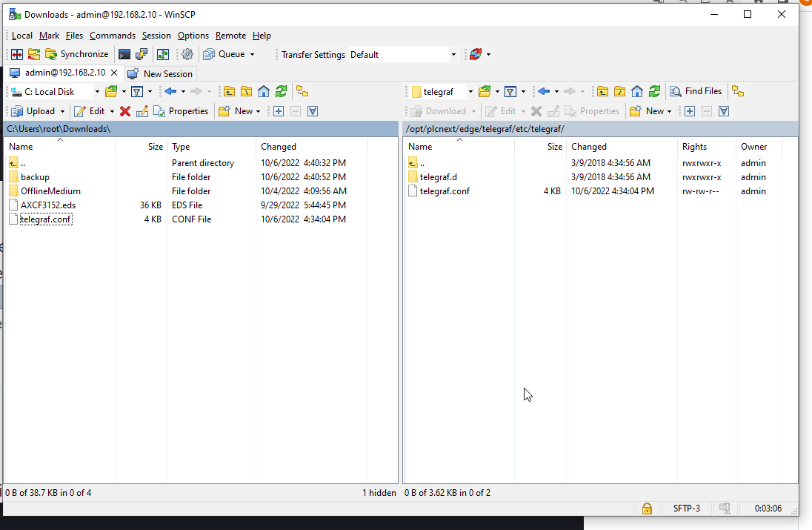The image size is (812, 530).
Task: Go back in remote panel history
Action: click(x=543, y=92)
